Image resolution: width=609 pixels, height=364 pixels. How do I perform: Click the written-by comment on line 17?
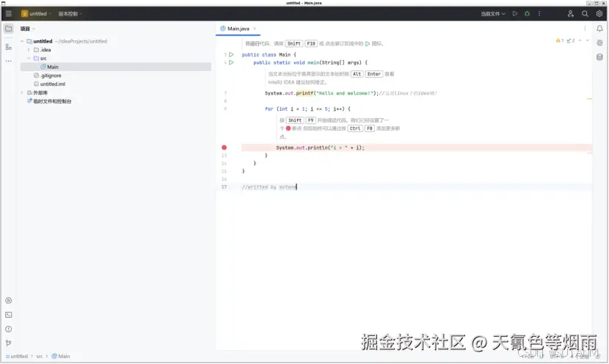click(269, 187)
